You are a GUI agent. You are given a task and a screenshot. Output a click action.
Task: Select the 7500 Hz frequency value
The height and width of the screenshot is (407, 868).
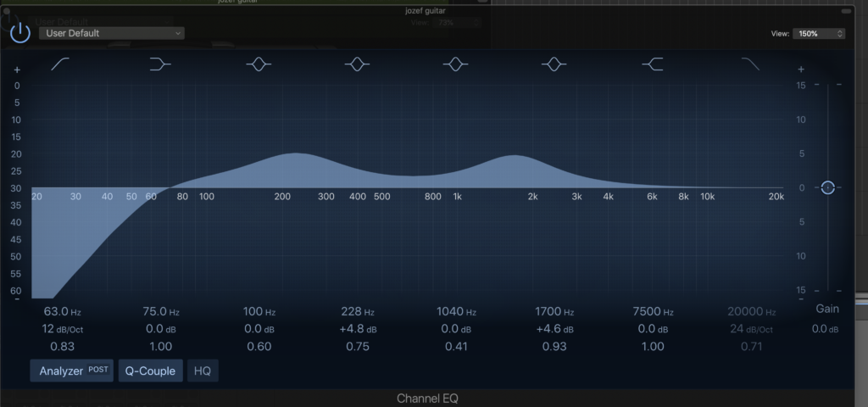pos(654,312)
